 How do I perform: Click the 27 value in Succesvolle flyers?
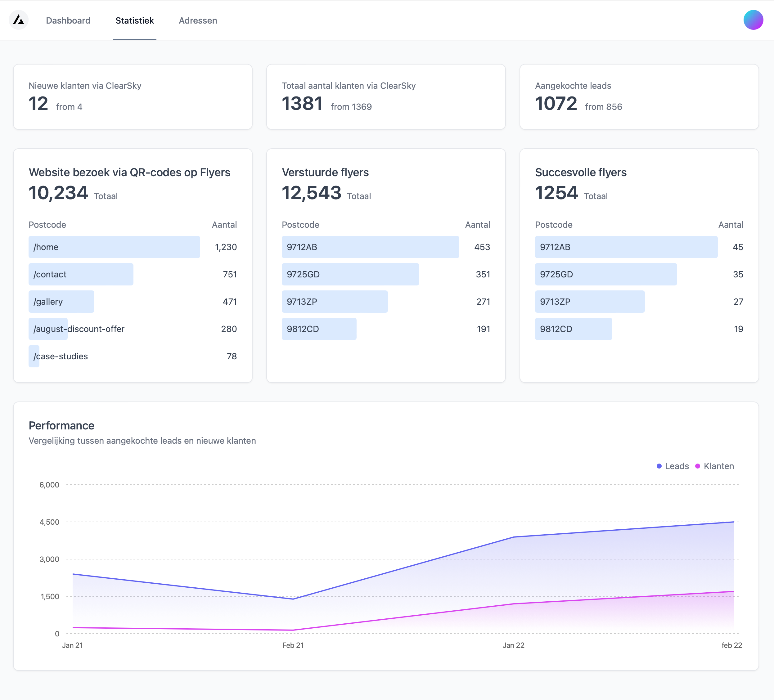[x=738, y=301]
